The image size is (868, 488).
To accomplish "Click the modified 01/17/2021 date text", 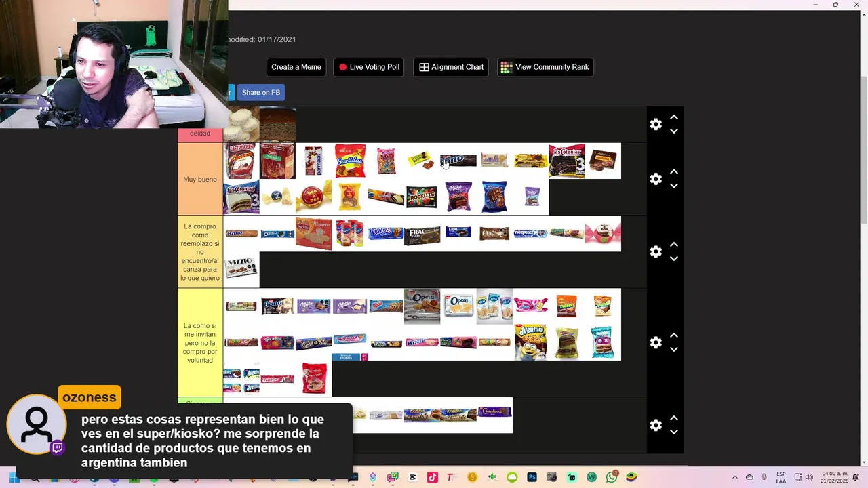I will pos(263,39).
